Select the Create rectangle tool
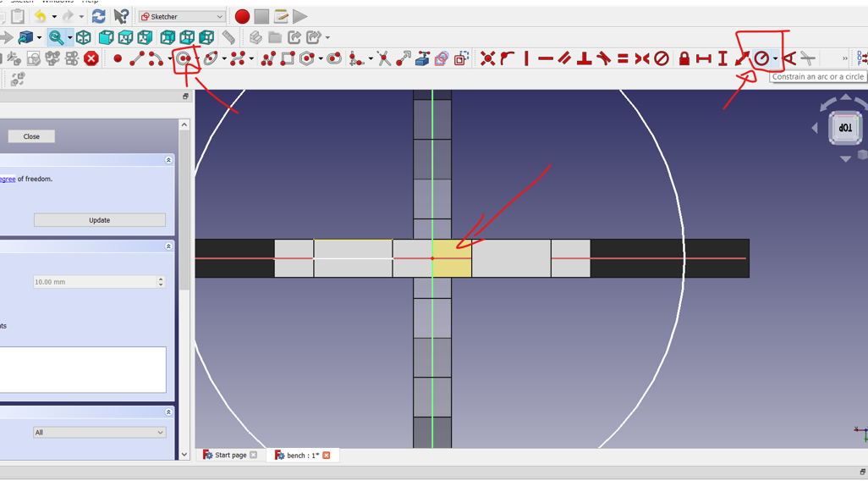The height and width of the screenshot is (481, 868). [288, 58]
